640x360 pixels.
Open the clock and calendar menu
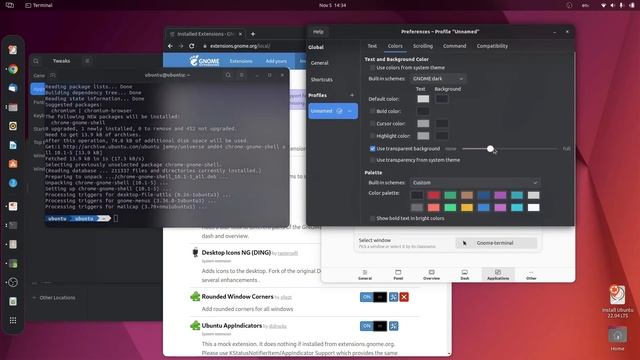[x=332, y=5]
